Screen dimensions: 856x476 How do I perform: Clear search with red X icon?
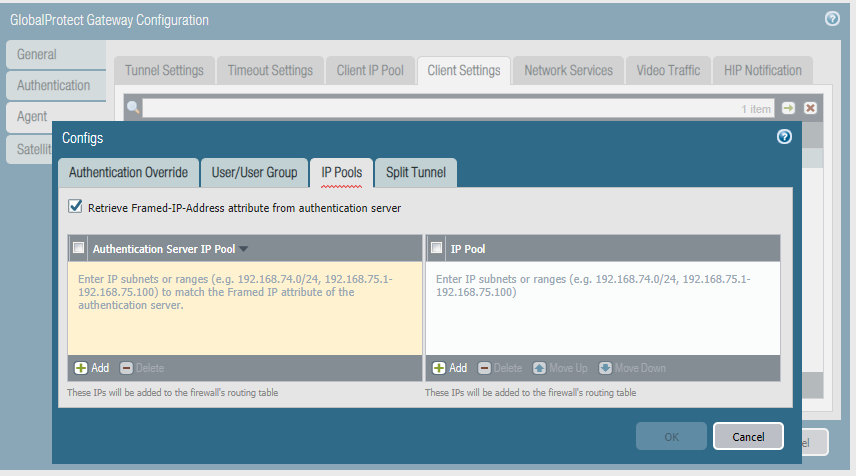[810, 108]
